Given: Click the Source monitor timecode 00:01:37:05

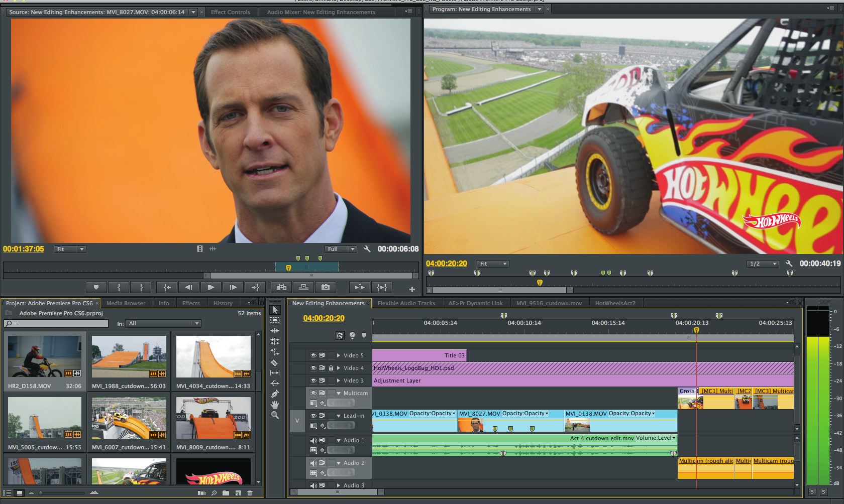Looking at the screenshot, I should [x=24, y=249].
